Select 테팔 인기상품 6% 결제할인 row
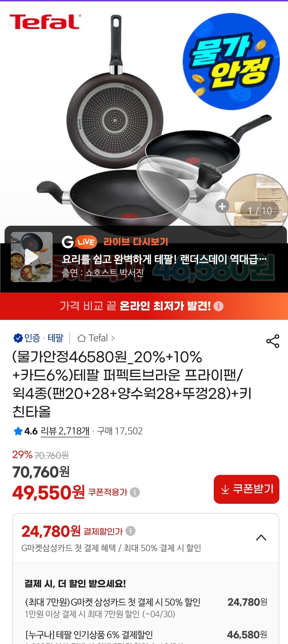 pos(146,636)
